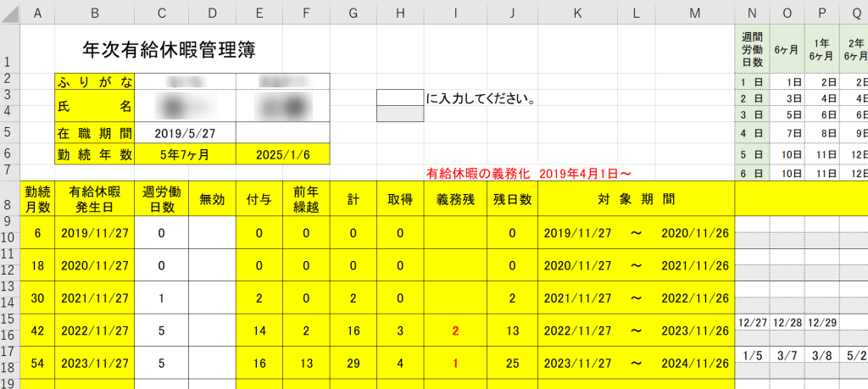Select the 2022/11/26 period end date

pos(695,297)
